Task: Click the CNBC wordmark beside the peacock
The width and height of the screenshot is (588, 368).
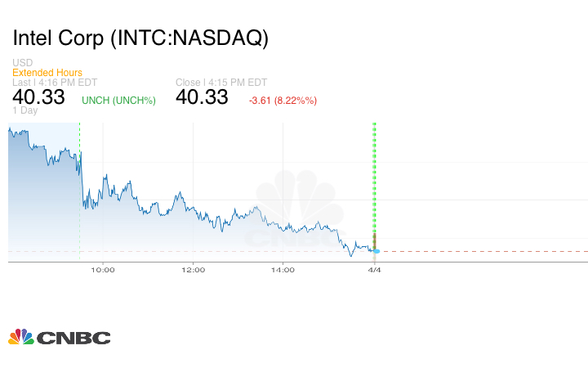Action: pos(73,338)
